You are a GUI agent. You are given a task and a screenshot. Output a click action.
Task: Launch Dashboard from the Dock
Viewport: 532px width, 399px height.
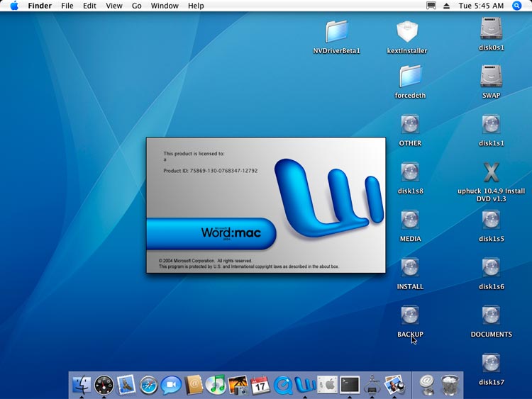click(x=104, y=385)
